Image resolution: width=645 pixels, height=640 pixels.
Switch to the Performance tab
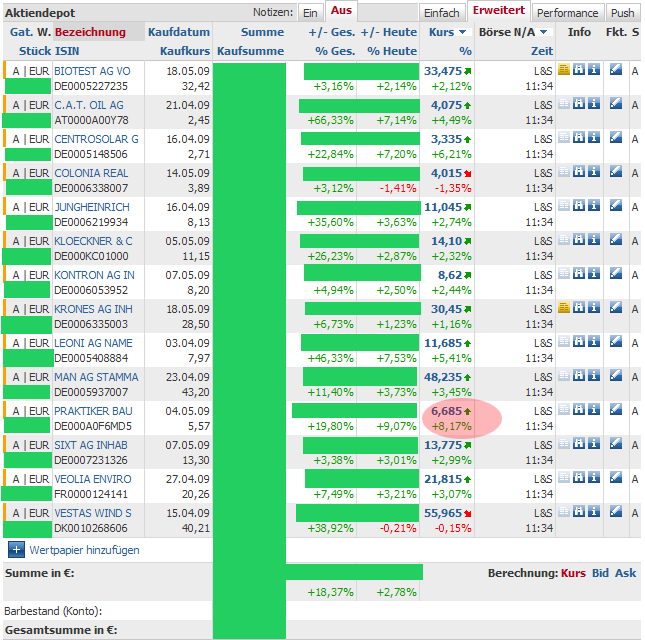(x=568, y=13)
